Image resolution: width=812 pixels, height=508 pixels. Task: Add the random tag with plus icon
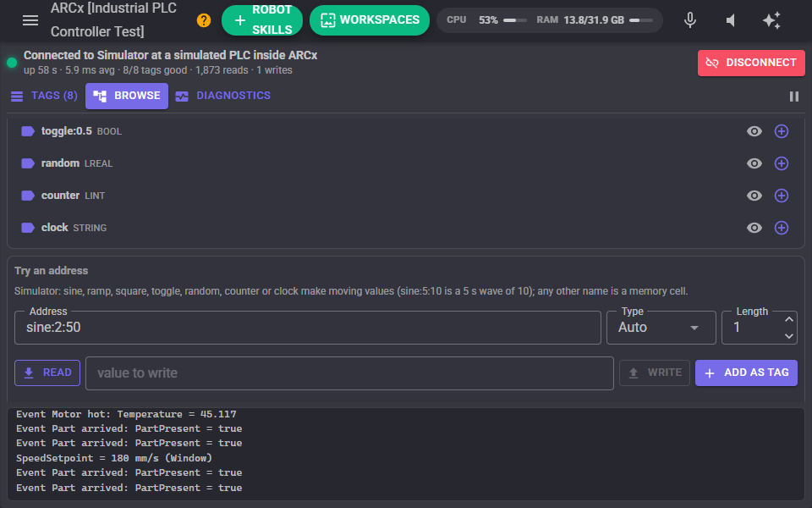point(782,163)
